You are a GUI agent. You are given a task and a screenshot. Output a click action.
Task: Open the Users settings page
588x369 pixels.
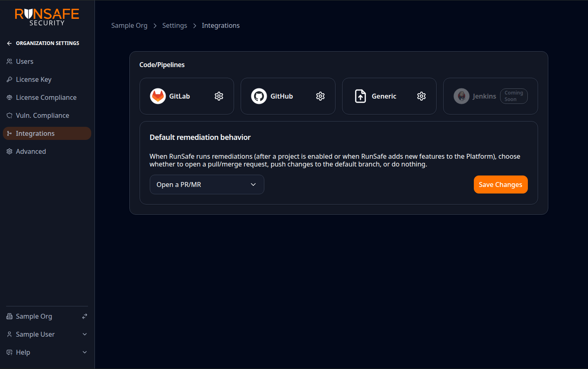(x=47, y=61)
